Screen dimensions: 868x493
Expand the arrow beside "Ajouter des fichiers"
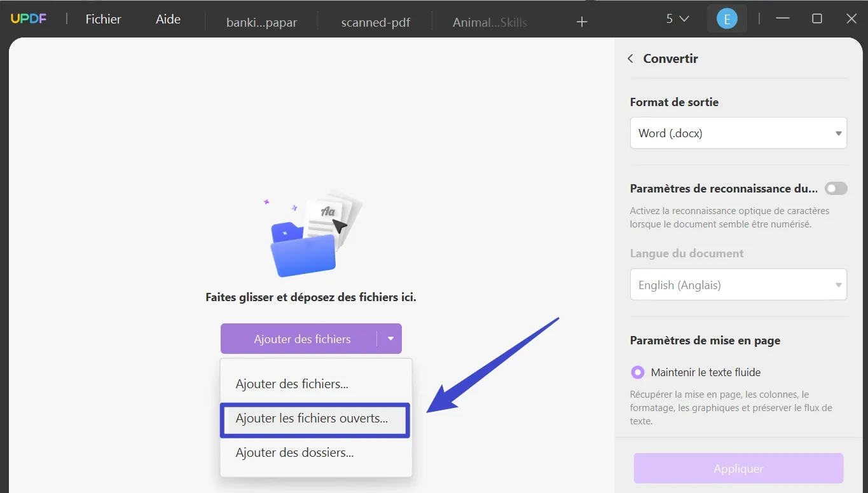[x=390, y=339]
